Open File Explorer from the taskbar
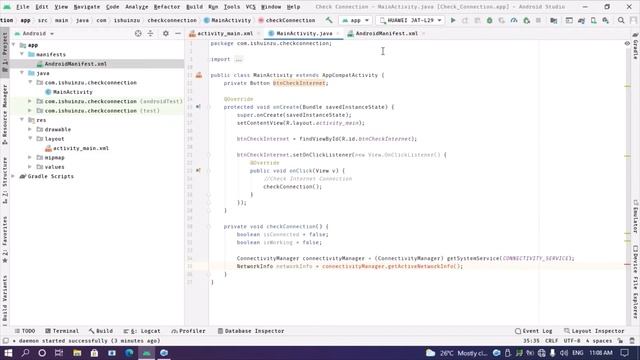 click(77, 353)
